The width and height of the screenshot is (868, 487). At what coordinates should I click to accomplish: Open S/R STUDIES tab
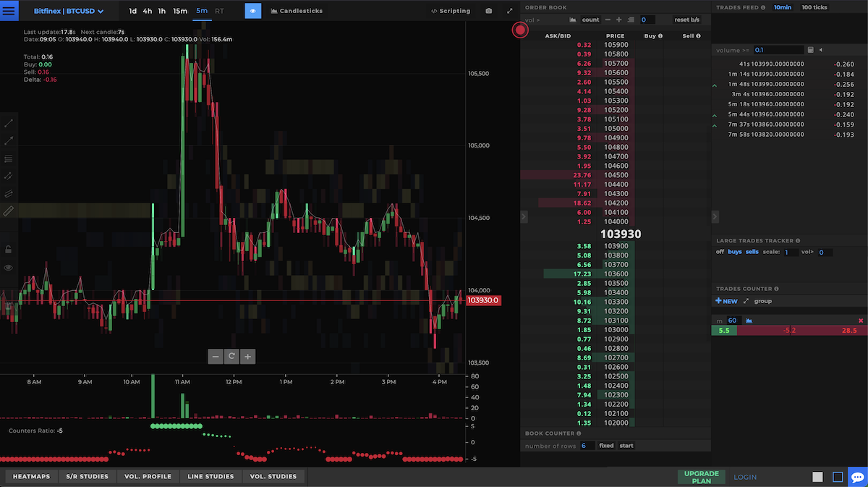(x=87, y=476)
